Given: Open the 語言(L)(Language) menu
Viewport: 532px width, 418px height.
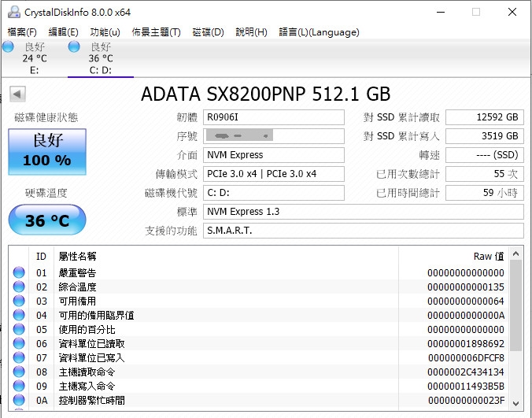Looking at the screenshot, I should click(x=319, y=32).
